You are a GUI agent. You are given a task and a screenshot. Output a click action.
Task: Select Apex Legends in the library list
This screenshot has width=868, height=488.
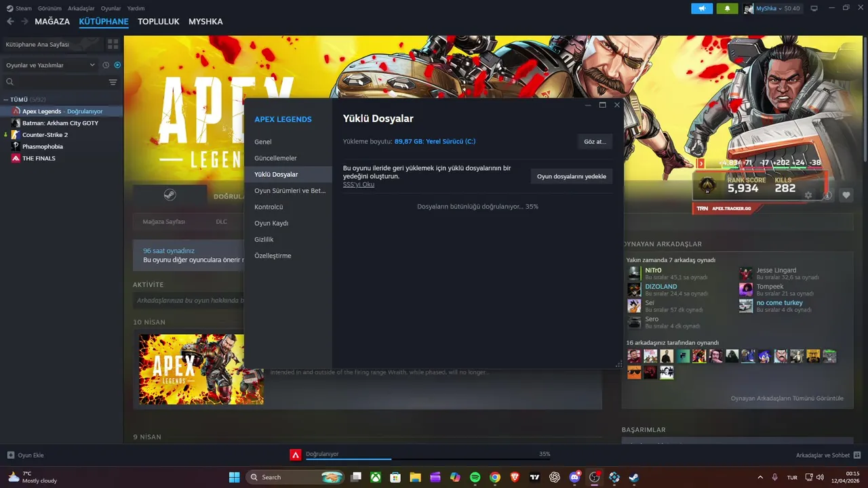click(x=61, y=111)
